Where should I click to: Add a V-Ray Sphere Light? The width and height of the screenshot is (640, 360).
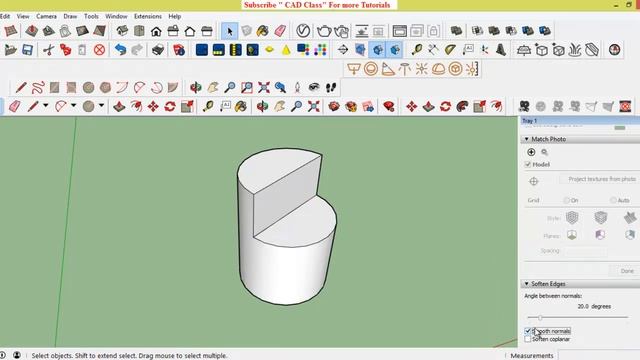[371, 69]
